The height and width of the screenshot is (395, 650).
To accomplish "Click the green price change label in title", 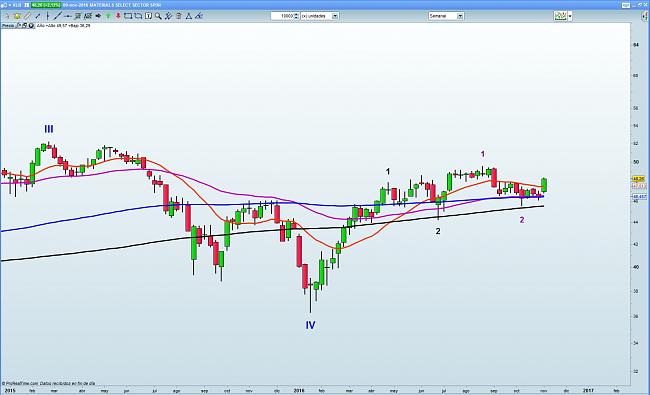I will (46, 5).
